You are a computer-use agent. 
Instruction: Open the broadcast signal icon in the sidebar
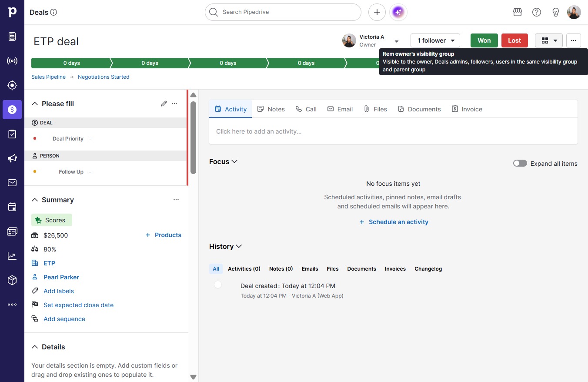point(12,61)
